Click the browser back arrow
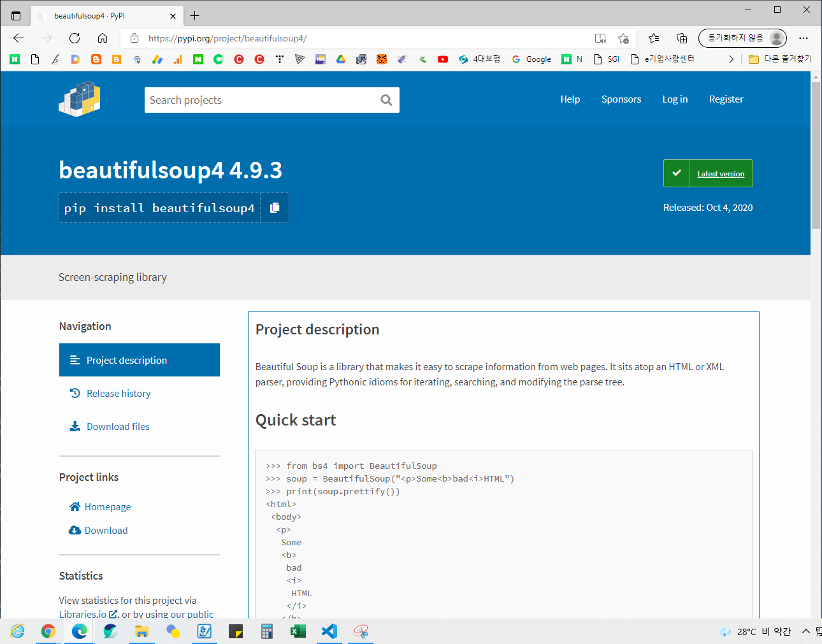The image size is (822, 644). coord(18,38)
